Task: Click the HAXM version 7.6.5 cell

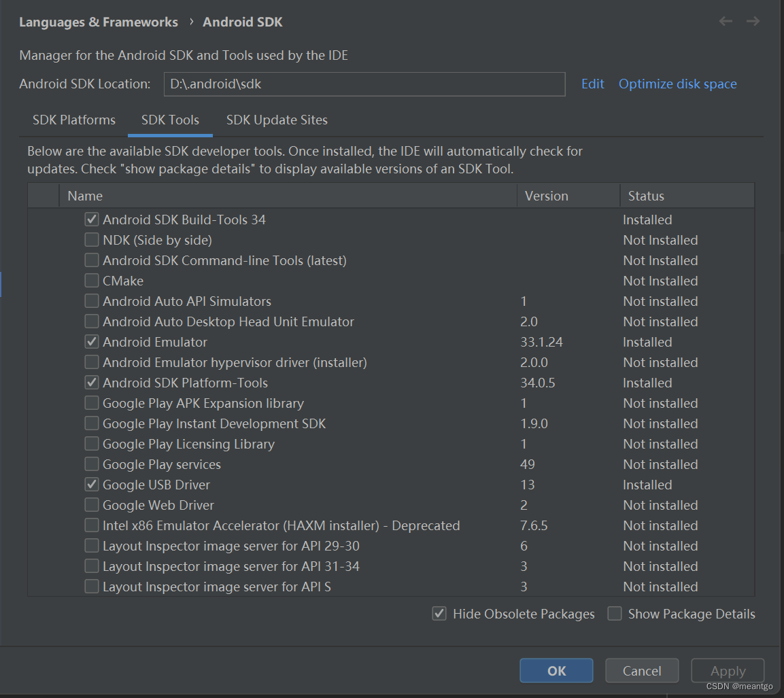Action: click(x=534, y=525)
